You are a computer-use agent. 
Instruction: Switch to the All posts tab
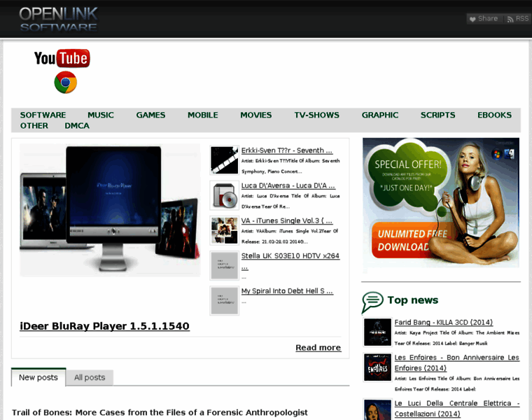click(x=90, y=377)
